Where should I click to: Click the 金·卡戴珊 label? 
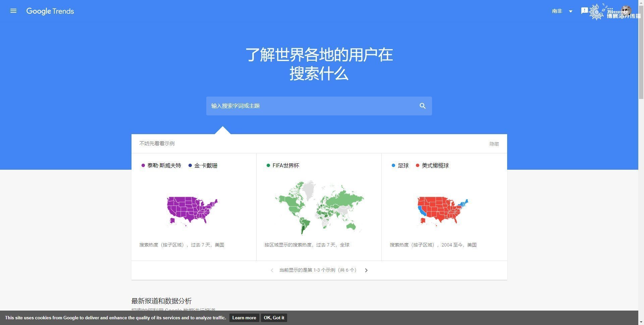pyautogui.click(x=206, y=165)
